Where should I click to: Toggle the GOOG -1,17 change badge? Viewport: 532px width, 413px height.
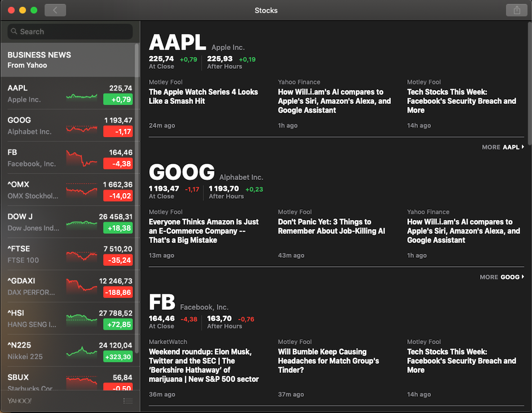coord(118,131)
